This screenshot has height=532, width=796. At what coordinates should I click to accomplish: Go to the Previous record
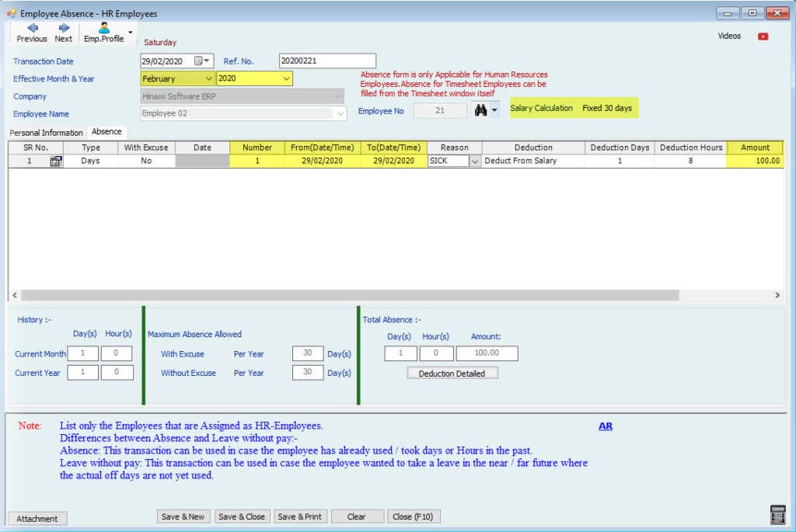31,33
